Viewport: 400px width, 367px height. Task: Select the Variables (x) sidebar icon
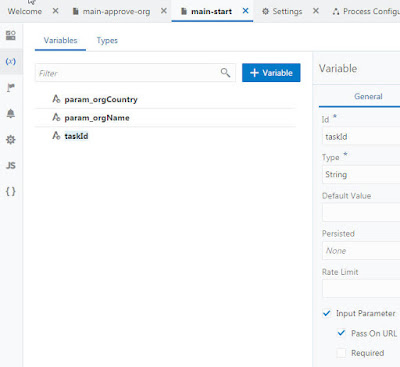pos(11,61)
